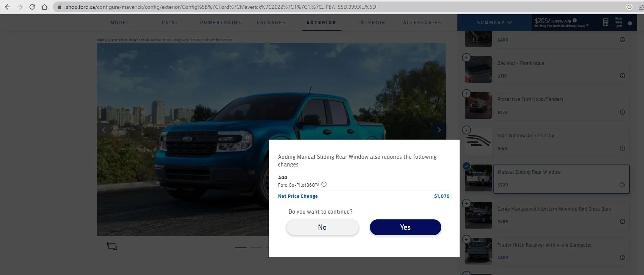This screenshot has height=275, width=644.
Task: Open Side Window Air Deflector thumbnail
Action: click(x=478, y=142)
